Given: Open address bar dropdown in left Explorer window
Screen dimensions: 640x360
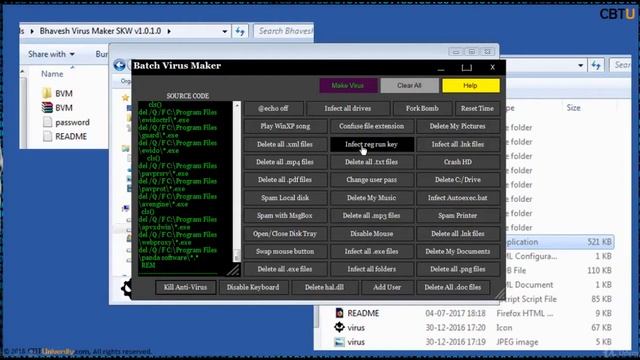Looking at the screenshot, I should [224, 31].
